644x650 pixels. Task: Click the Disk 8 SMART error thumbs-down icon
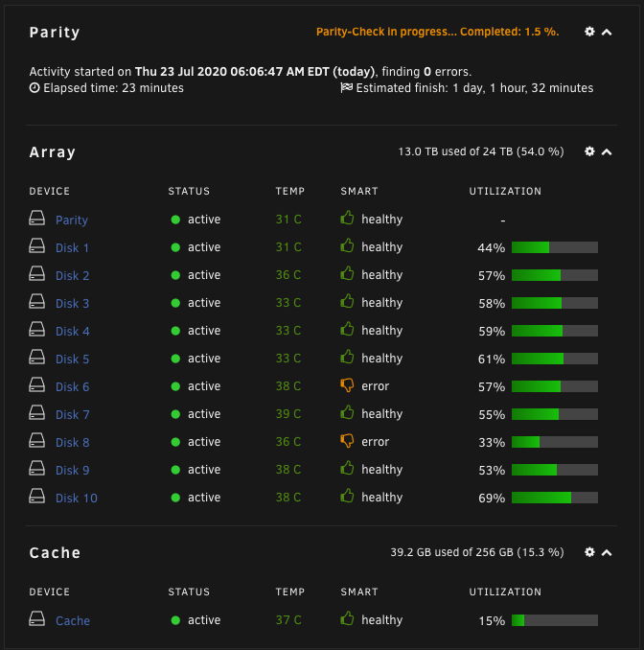coord(347,441)
